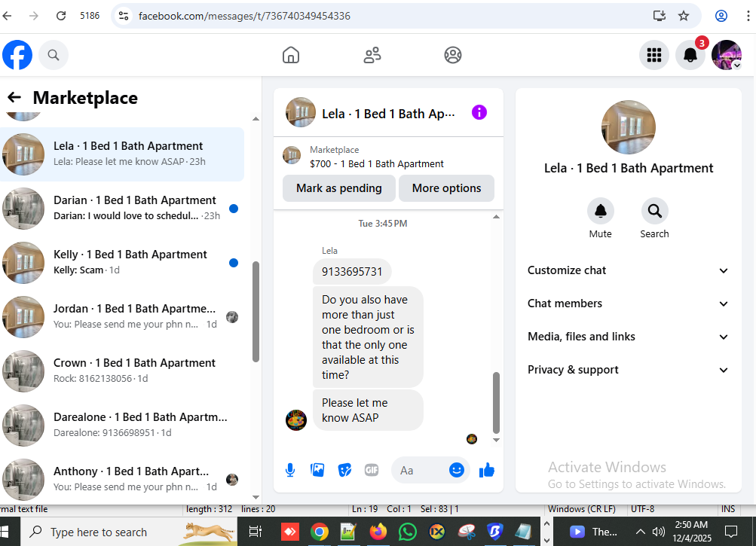Click the conversation list scrollbar thumb

coord(256,312)
